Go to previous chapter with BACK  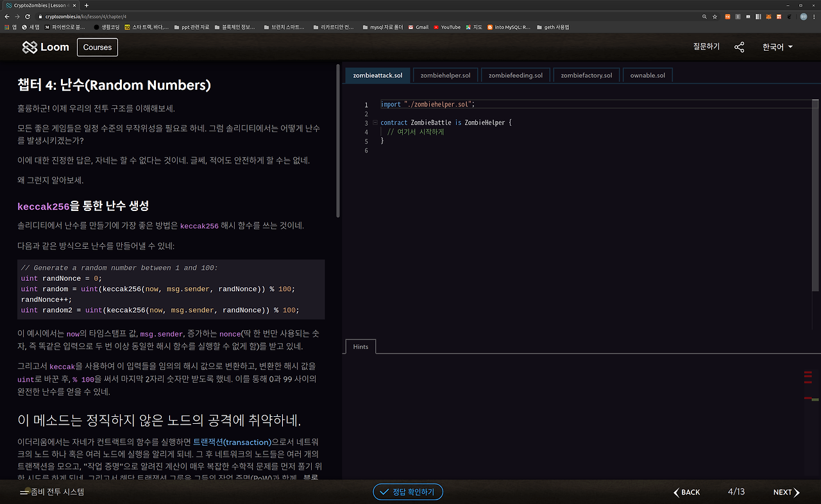tap(686, 492)
